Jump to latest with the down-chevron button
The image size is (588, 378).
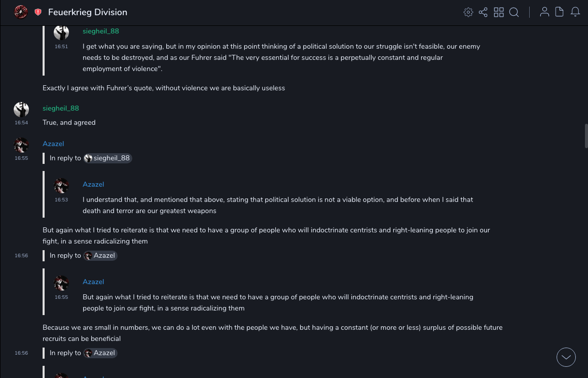(566, 357)
